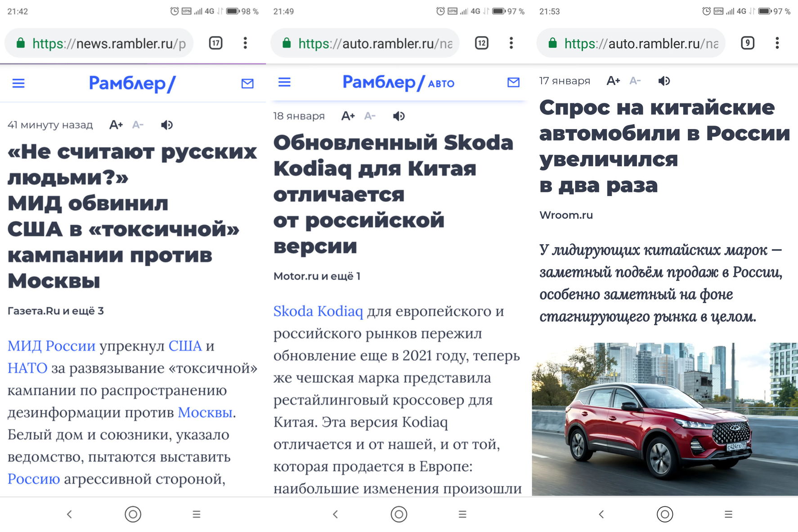Viewport: 798px width, 532px height.
Task: Open hamburger menu on Рамблер Авто page
Action: 284,82
